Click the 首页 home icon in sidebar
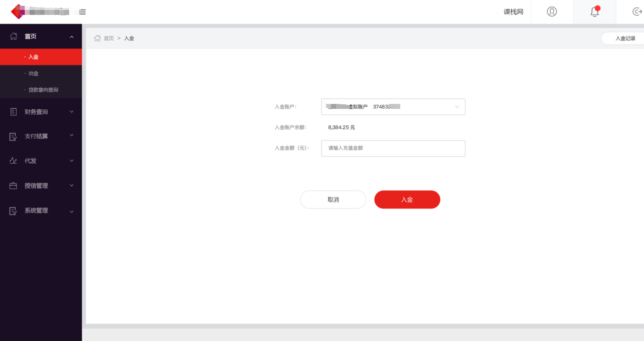This screenshot has width=644, height=341. pos(14,36)
